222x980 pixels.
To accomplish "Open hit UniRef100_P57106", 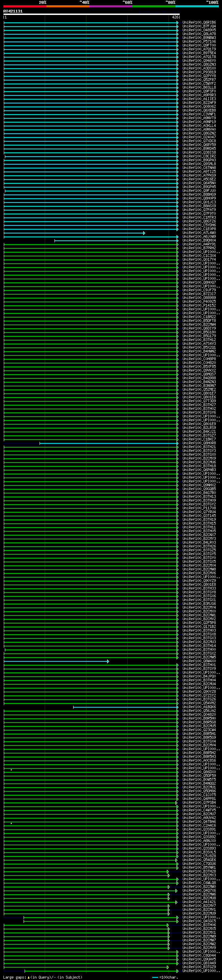I will pyautogui.click(x=199, y=41).
